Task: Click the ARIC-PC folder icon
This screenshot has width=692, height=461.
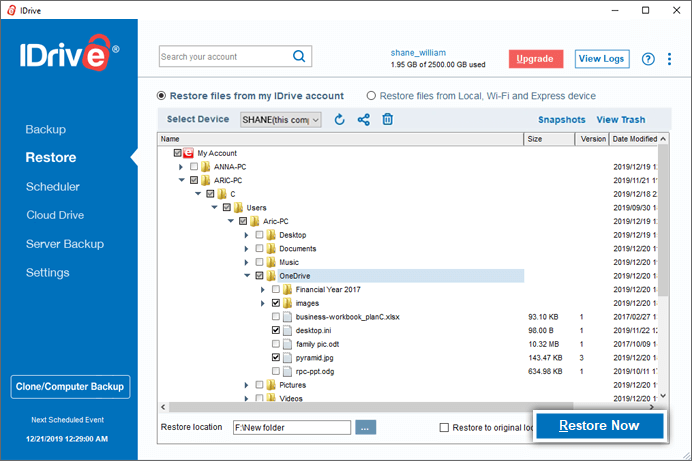Action: tap(205, 180)
